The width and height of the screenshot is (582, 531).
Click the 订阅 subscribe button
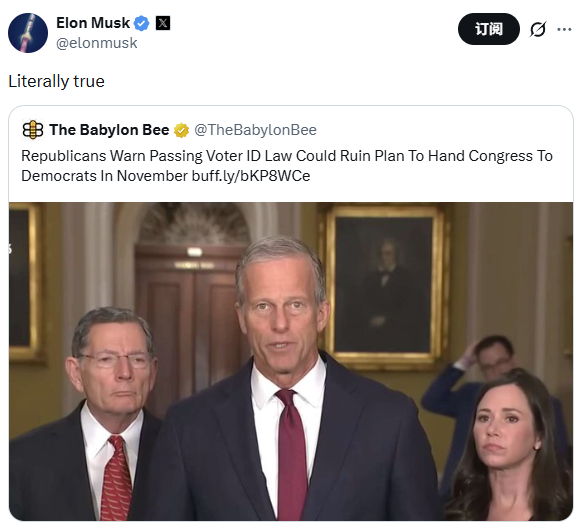click(x=489, y=29)
